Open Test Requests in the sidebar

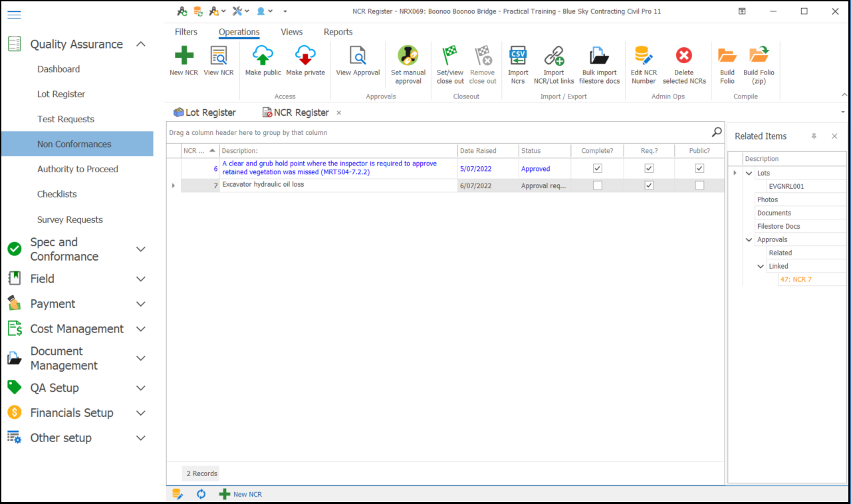66,119
